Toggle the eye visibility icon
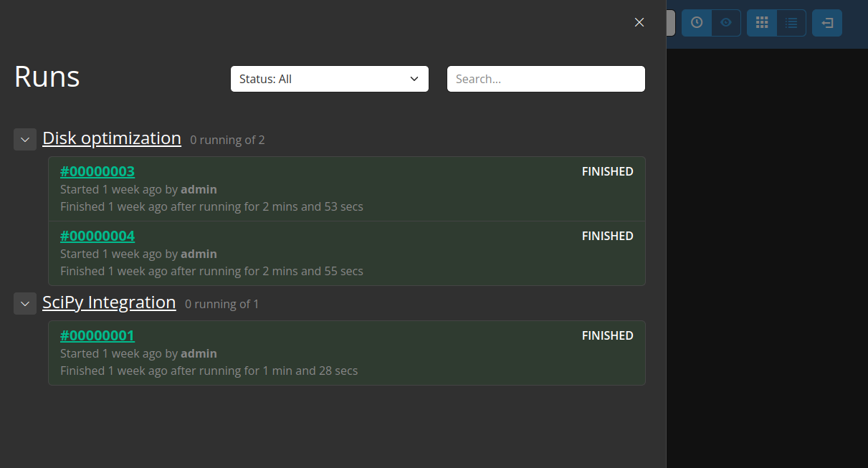The width and height of the screenshot is (868, 468). [x=726, y=23]
